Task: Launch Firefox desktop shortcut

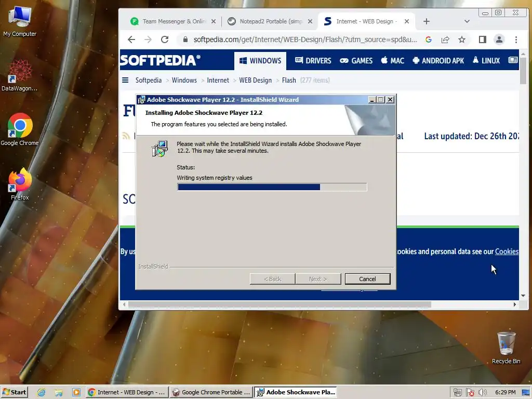Action: point(20,184)
